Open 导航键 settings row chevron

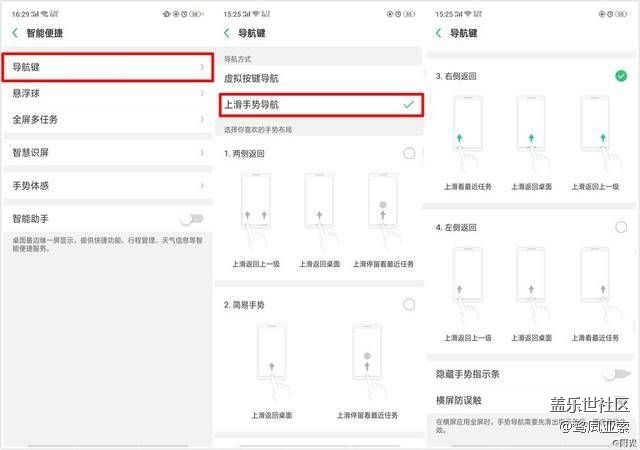[x=202, y=67]
